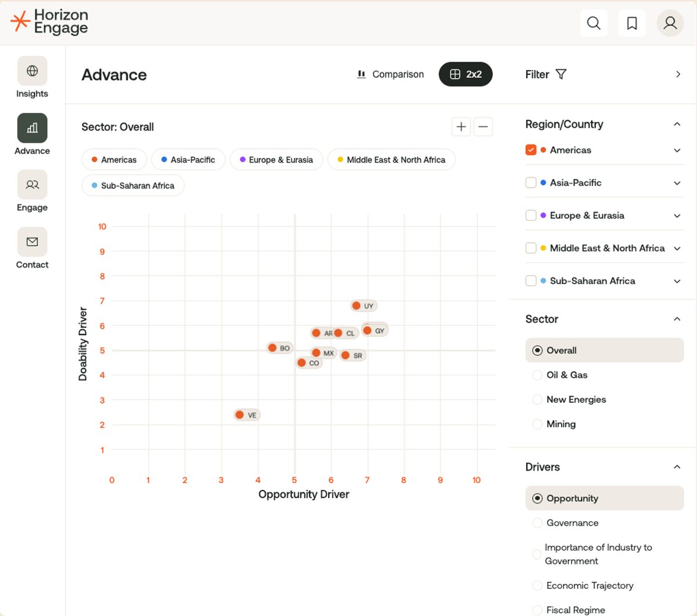Select the Advance chart icon in sidebar
The image size is (697, 616).
coord(33,128)
